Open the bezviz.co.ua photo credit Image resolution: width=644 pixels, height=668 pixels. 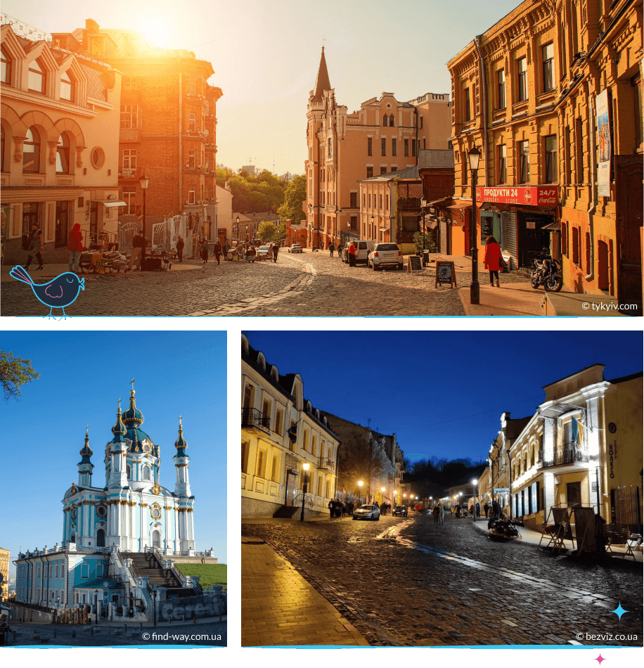click(607, 636)
